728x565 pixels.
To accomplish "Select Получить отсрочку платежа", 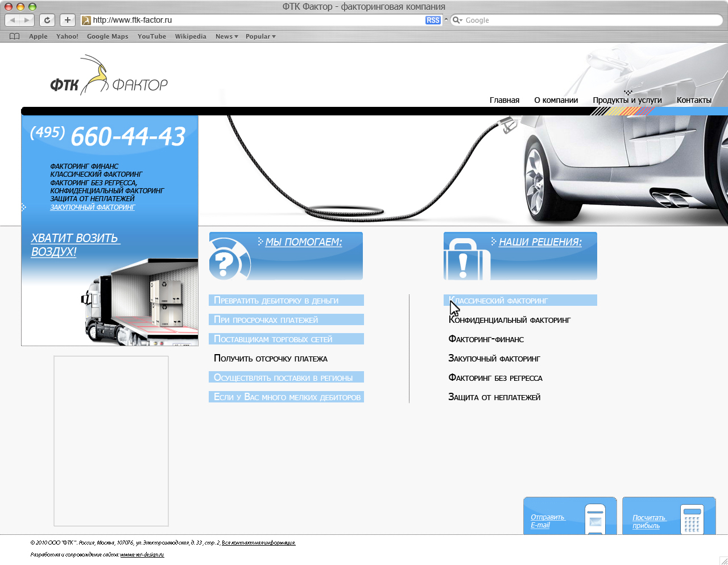I will pyautogui.click(x=271, y=359).
